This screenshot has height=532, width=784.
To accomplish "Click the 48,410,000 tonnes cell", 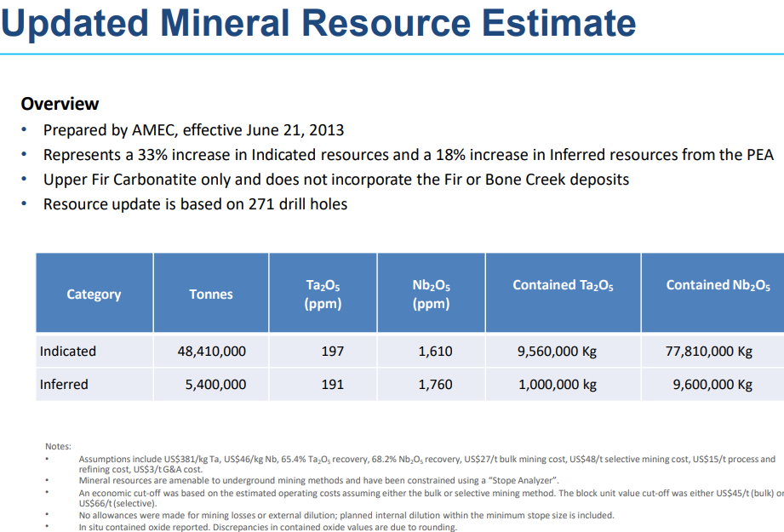I will (x=211, y=352).
